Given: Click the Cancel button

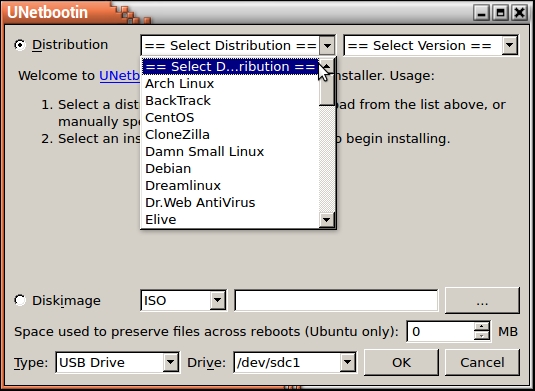Looking at the screenshot, I should pyautogui.click(x=482, y=362).
